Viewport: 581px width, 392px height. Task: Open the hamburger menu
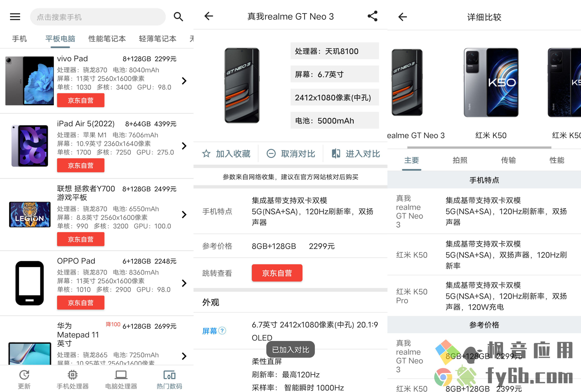pos(15,17)
